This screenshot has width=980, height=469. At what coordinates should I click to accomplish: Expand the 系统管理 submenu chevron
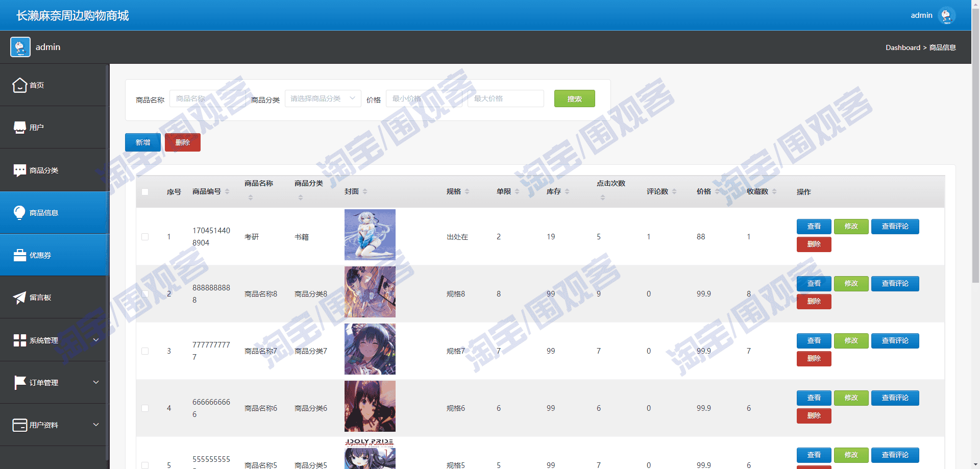pyautogui.click(x=96, y=340)
